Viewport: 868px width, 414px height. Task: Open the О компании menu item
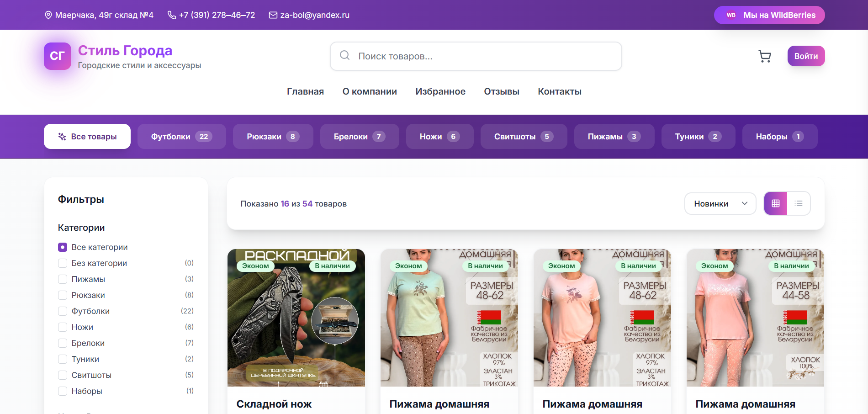[x=369, y=91]
